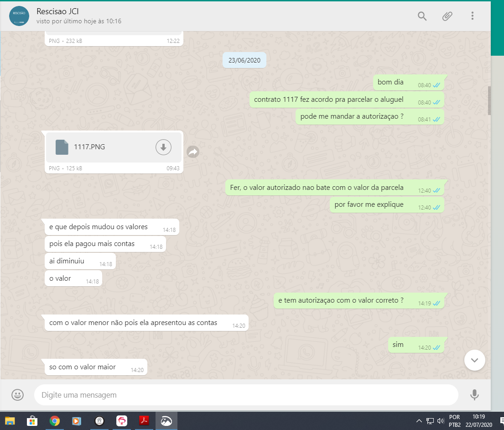Viewport: 504px width, 430px height.
Task: Focus the 'Digite uma mensagem' input field
Action: (x=246, y=395)
